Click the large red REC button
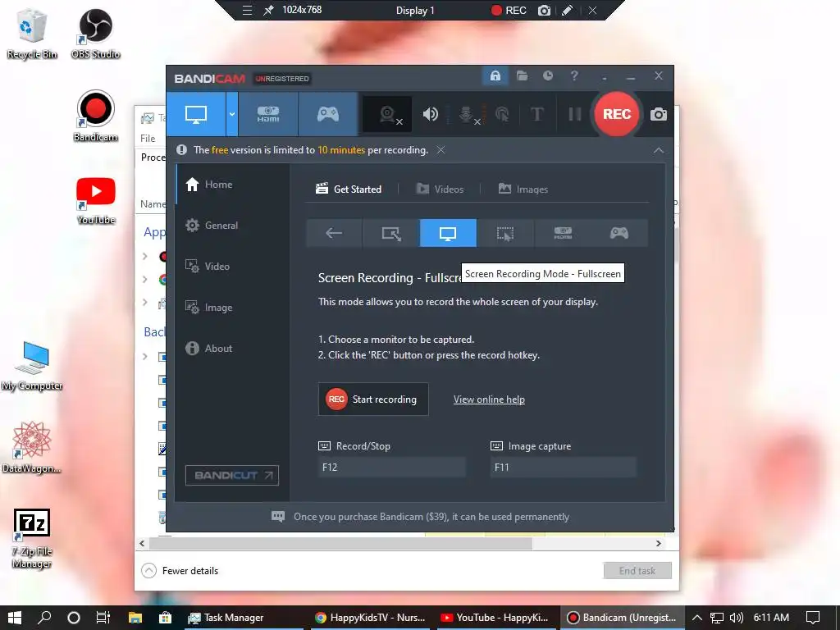 coord(617,114)
